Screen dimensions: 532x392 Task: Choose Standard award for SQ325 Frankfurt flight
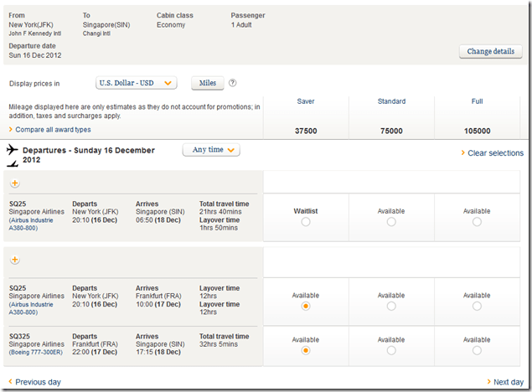pos(391,350)
